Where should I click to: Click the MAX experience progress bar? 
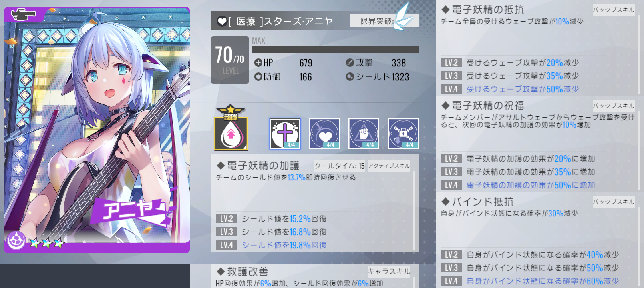pos(335,50)
